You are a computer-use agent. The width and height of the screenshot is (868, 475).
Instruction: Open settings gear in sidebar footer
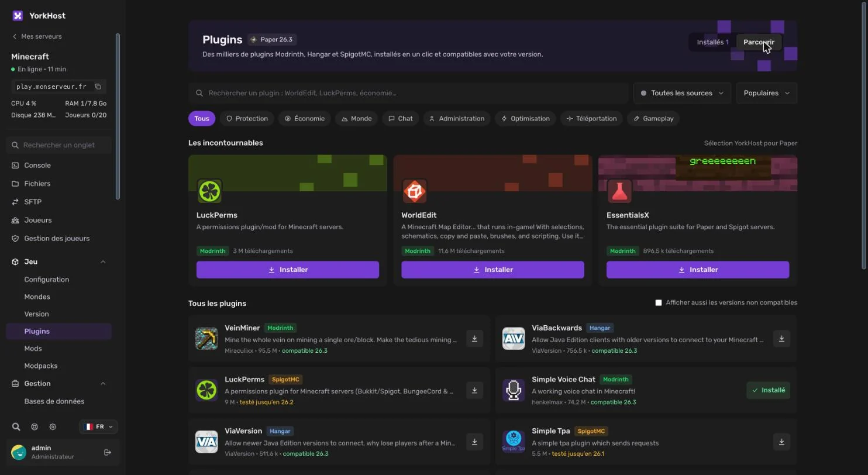click(x=53, y=427)
